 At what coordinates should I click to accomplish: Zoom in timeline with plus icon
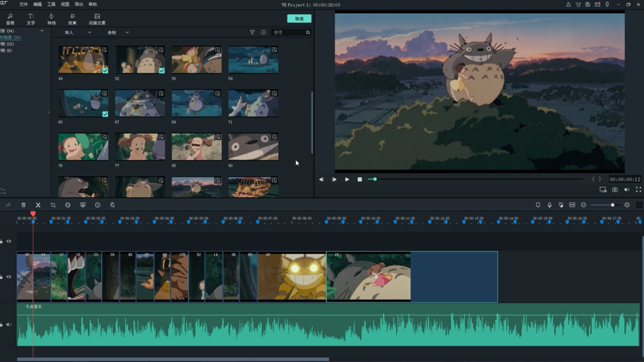pyautogui.click(x=627, y=205)
